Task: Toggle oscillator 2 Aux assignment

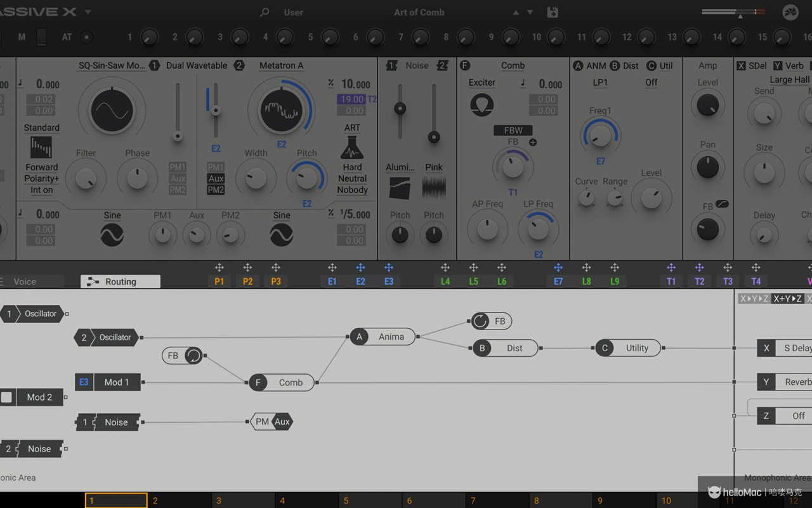Action: point(216,179)
